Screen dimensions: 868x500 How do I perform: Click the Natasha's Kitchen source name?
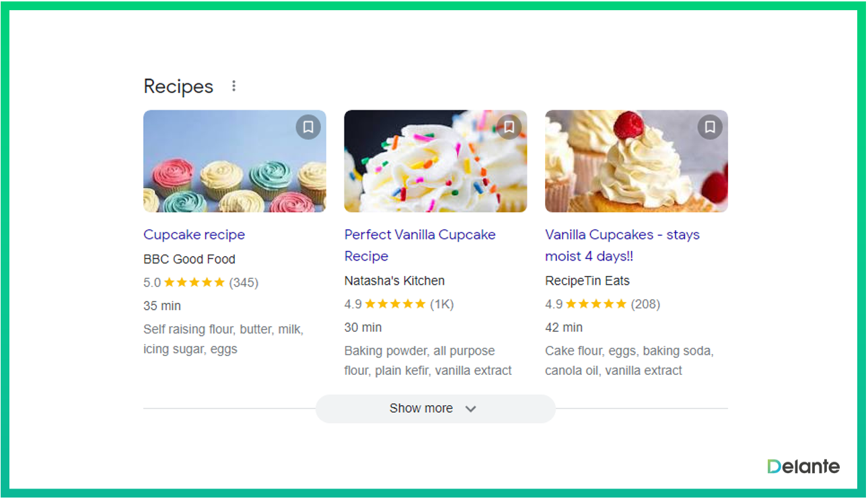(x=394, y=281)
